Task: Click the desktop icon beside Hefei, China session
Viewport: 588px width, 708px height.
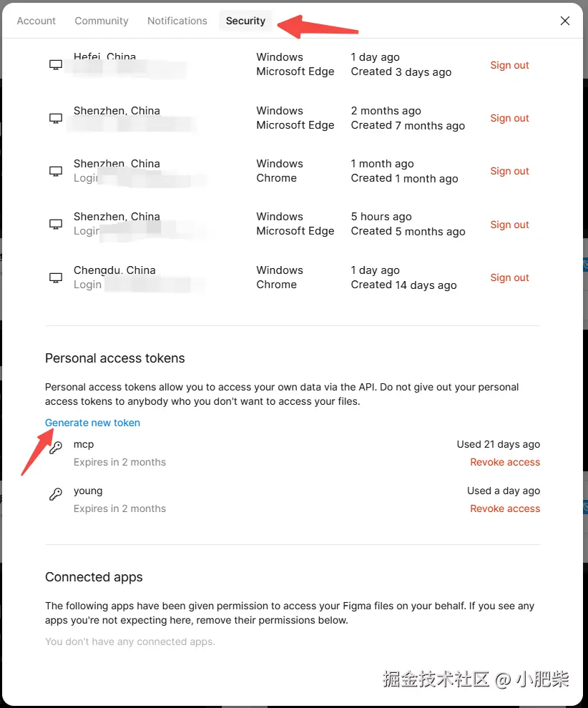Action: point(55,64)
